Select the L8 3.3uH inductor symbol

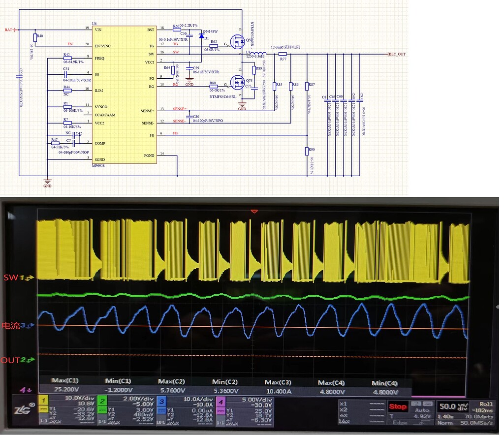coord(258,53)
